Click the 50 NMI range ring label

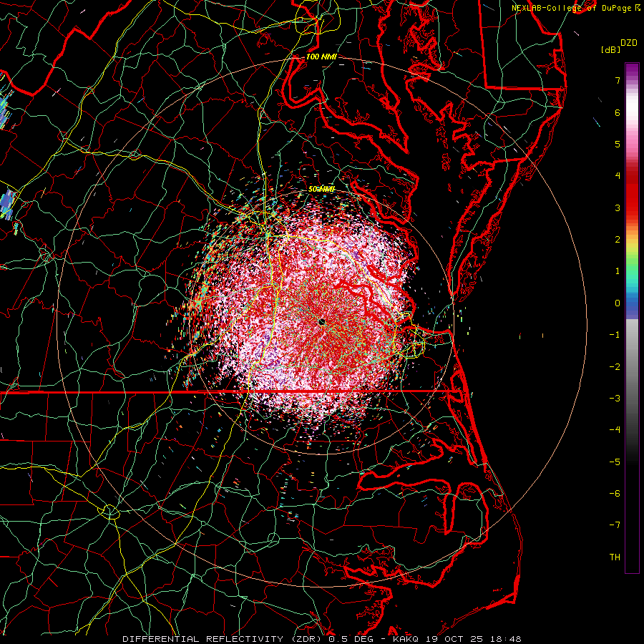coord(321,189)
